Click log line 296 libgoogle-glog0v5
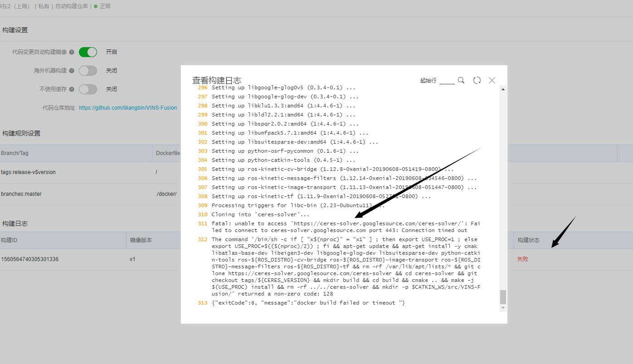This screenshot has width=633, height=364. coord(283,87)
